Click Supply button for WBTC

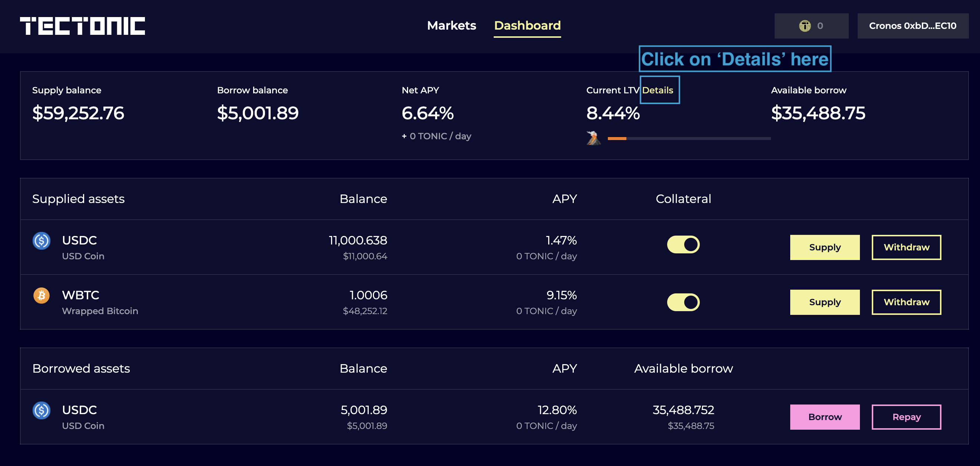pyautogui.click(x=825, y=302)
